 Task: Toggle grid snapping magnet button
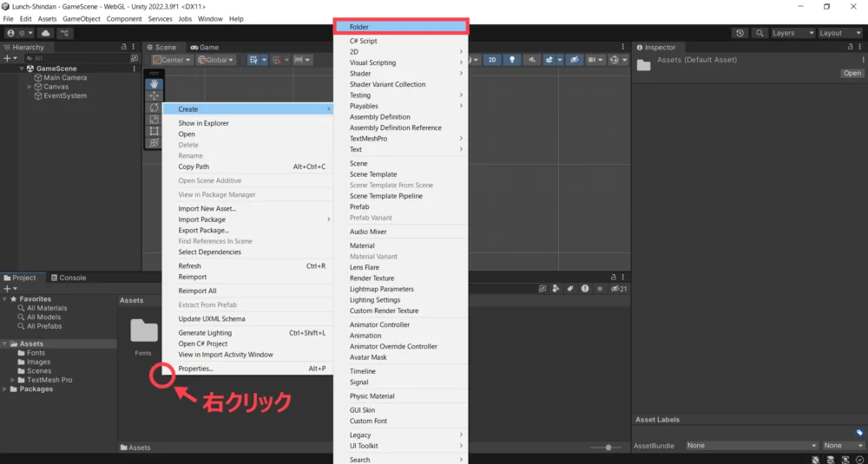pos(277,60)
